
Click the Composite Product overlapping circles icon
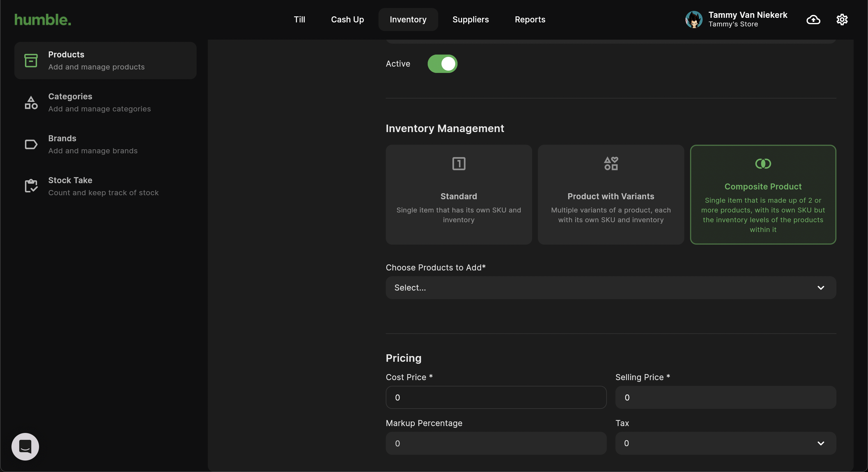[763, 164]
